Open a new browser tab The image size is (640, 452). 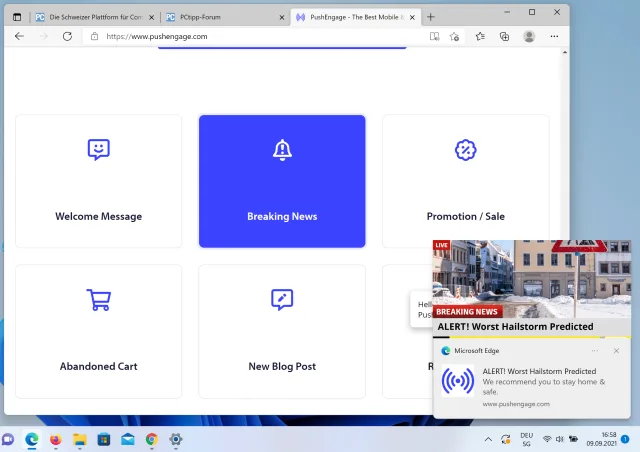(431, 17)
